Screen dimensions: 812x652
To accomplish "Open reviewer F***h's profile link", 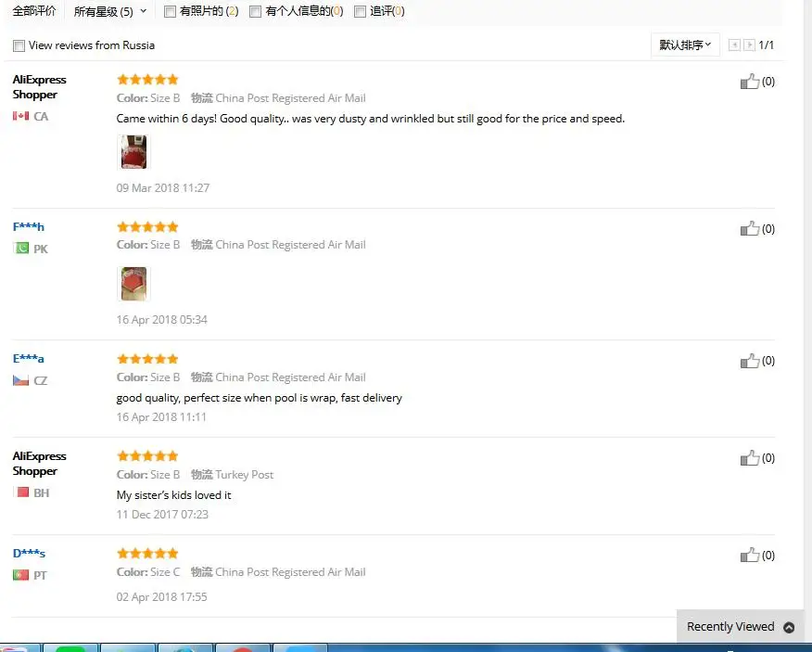I will coord(29,227).
